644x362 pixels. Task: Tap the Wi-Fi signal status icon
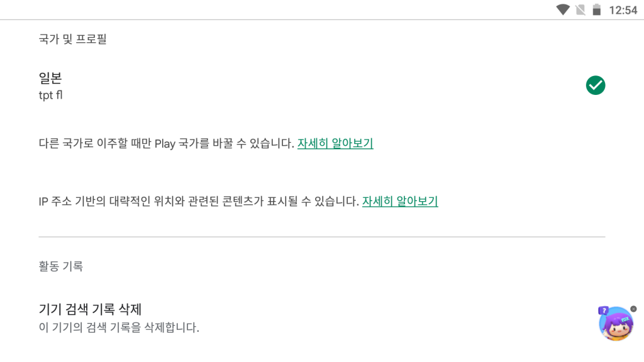pyautogui.click(x=563, y=9)
